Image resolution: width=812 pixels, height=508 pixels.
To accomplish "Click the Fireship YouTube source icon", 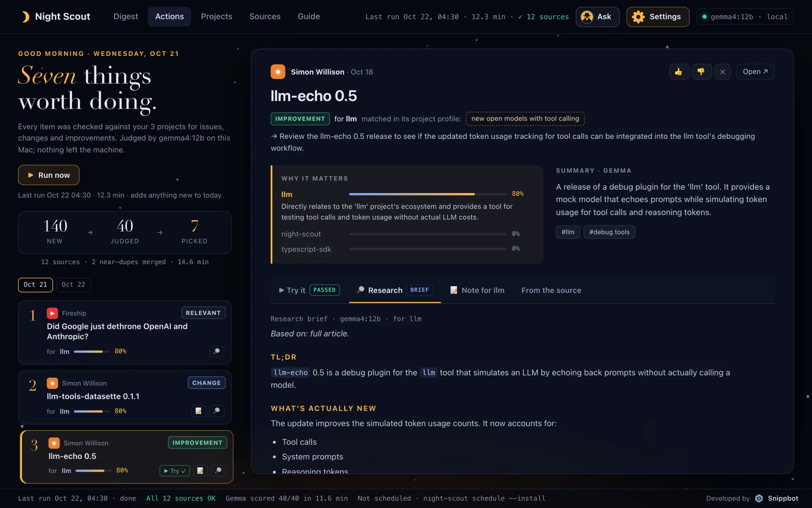I will [x=52, y=313].
